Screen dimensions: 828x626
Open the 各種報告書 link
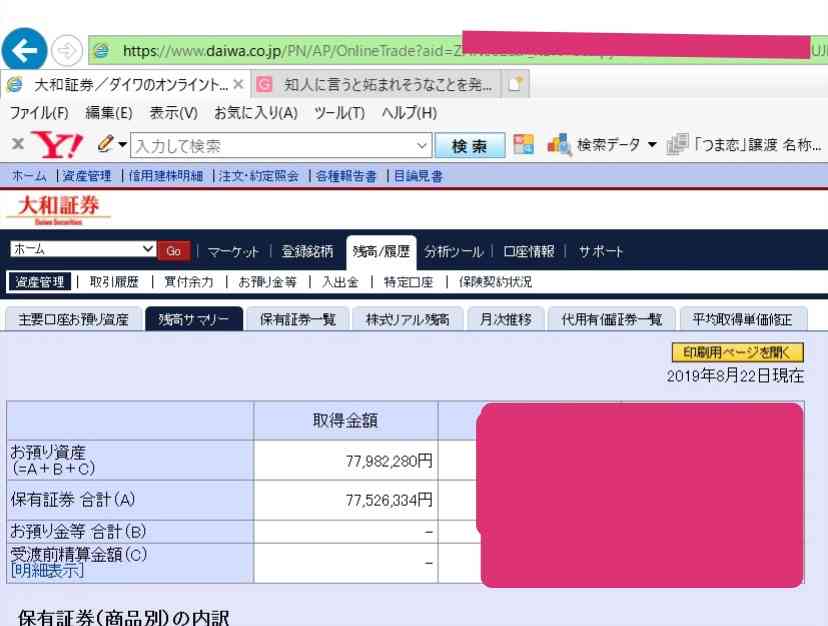[x=346, y=176]
